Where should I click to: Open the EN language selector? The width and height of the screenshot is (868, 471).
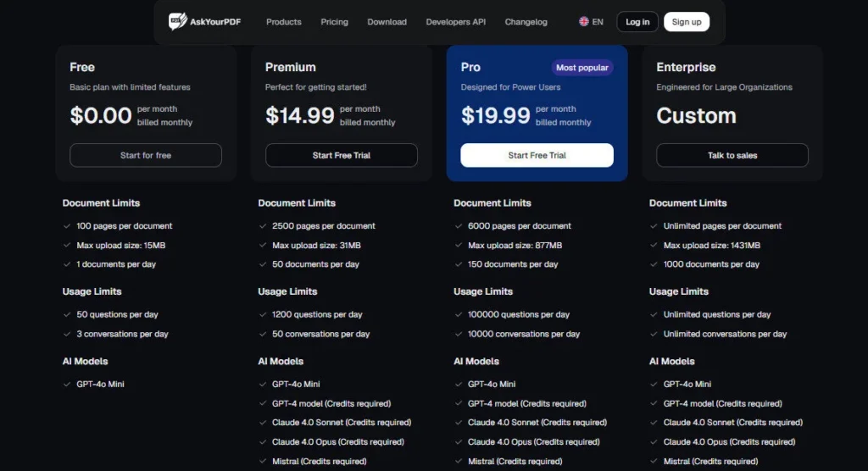click(592, 22)
